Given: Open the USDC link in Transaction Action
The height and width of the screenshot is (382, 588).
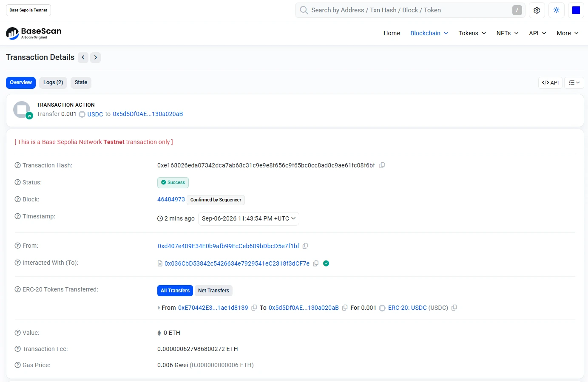Looking at the screenshot, I should [x=95, y=114].
